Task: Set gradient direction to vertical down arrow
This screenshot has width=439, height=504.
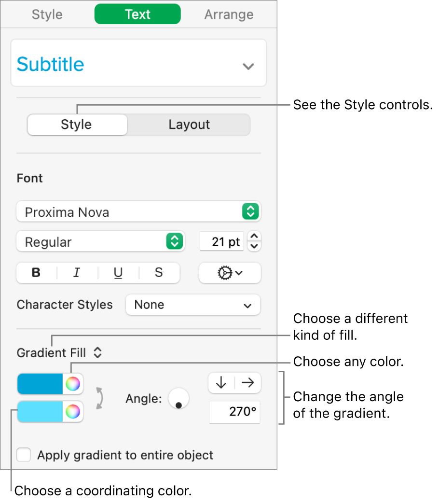Action: click(x=221, y=383)
